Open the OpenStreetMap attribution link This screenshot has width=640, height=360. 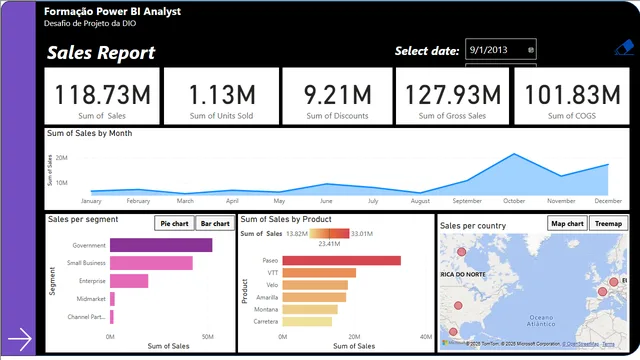tap(580, 344)
